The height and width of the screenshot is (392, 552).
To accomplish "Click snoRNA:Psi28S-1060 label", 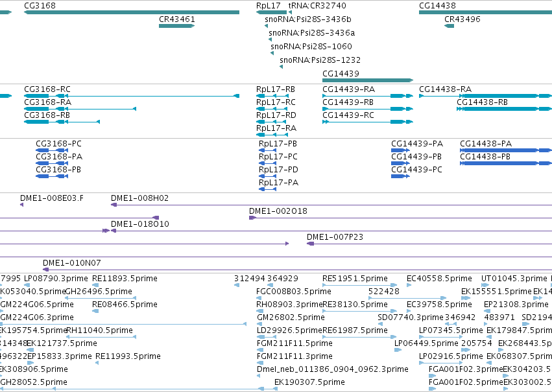I will tap(311, 47).
